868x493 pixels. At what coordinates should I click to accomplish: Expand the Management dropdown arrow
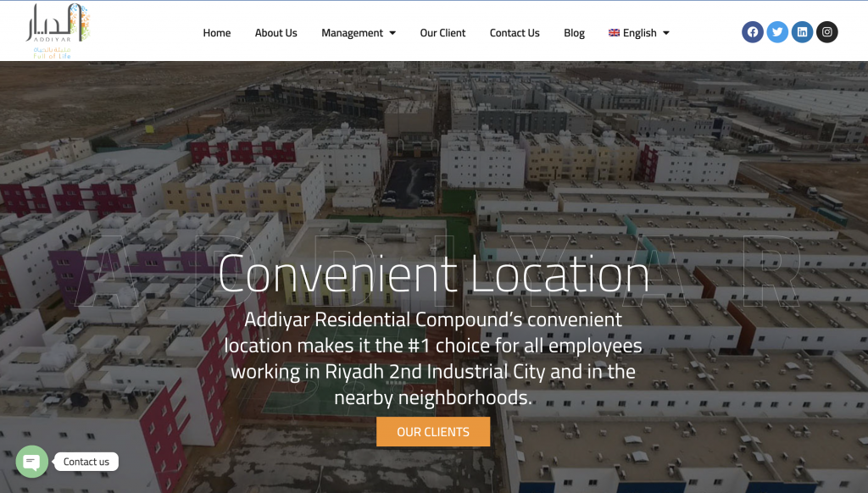tap(392, 33)
